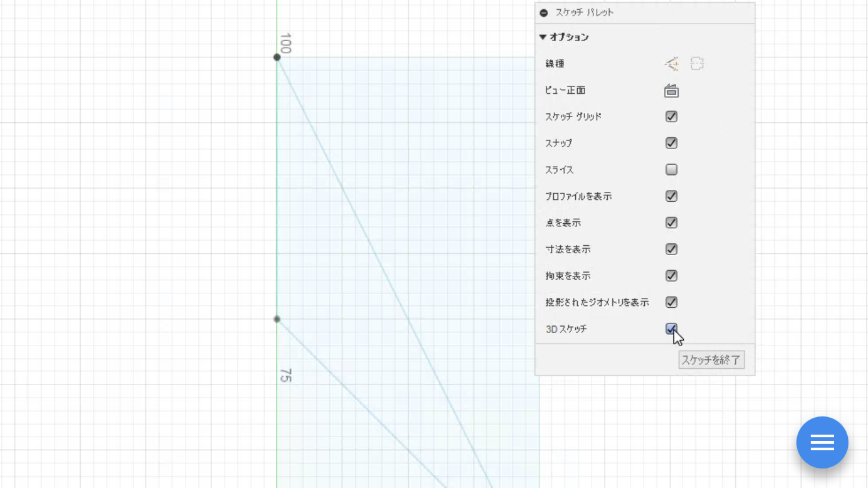The image size is (868, 488).
Task: Select the sketch point at the 100 mark
Action: (277, 57)
